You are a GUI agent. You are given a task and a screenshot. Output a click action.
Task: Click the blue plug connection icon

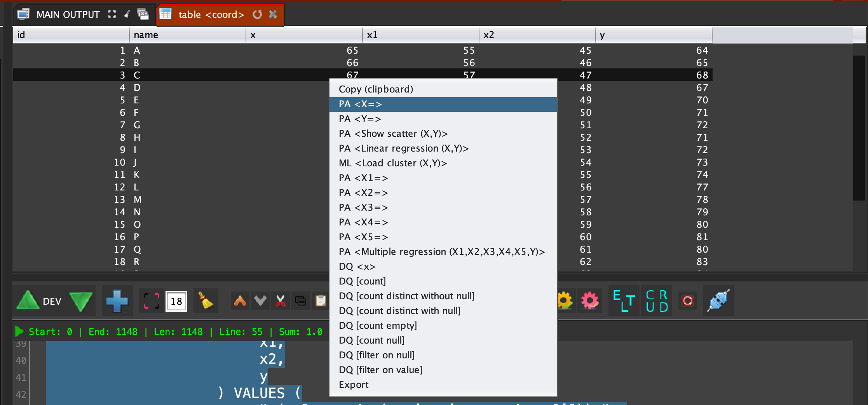[x=718, y=301]
